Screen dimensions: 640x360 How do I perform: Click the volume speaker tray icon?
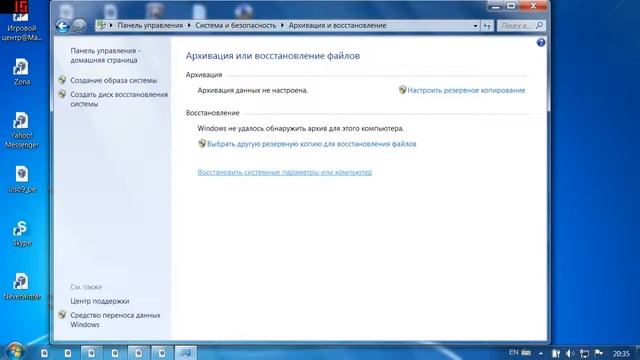(x=570, y=353)
